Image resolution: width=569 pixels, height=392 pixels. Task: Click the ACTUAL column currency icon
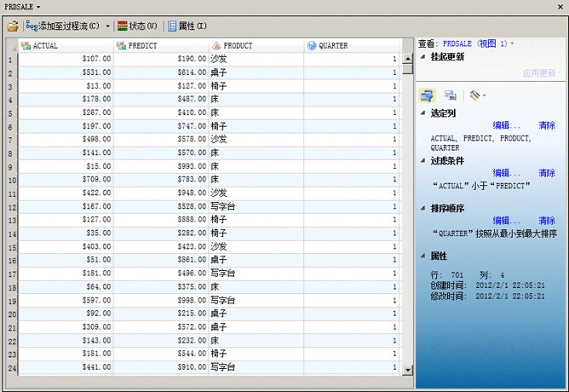tap(26, 46)
